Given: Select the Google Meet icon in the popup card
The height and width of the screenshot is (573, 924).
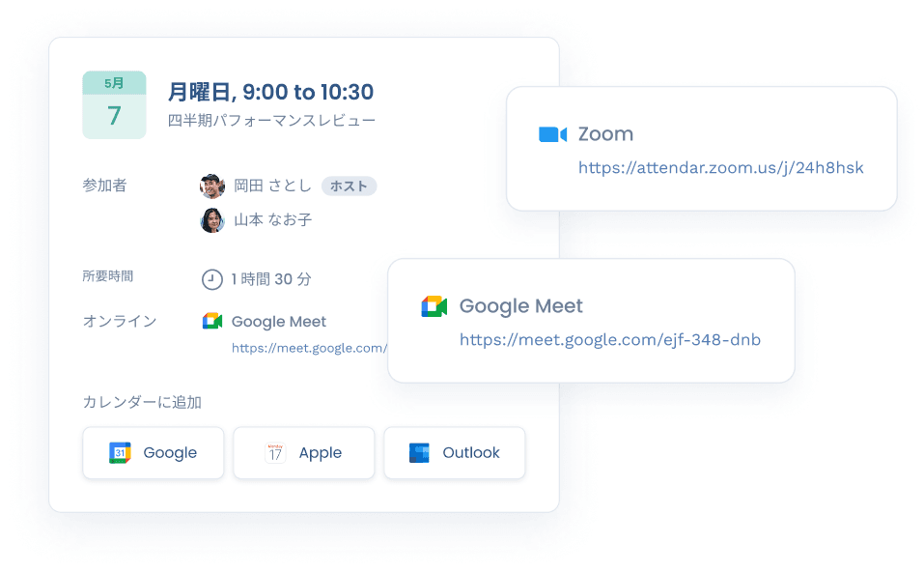Looking at the screenshot, I should tap(434, 305).
